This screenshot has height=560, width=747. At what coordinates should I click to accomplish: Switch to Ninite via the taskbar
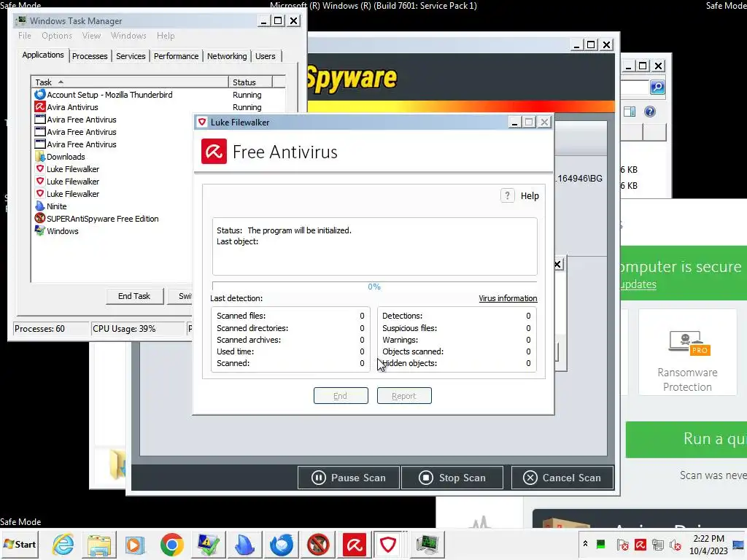(244, 544)
